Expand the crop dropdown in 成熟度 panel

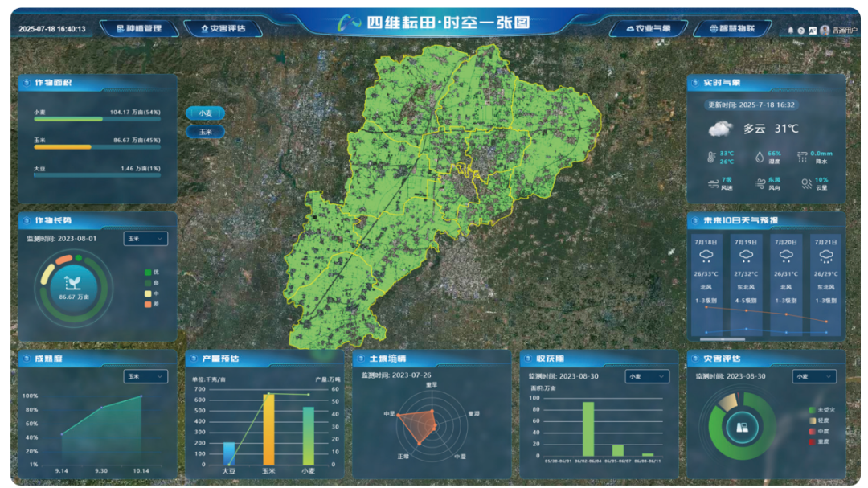pos(145,376)
